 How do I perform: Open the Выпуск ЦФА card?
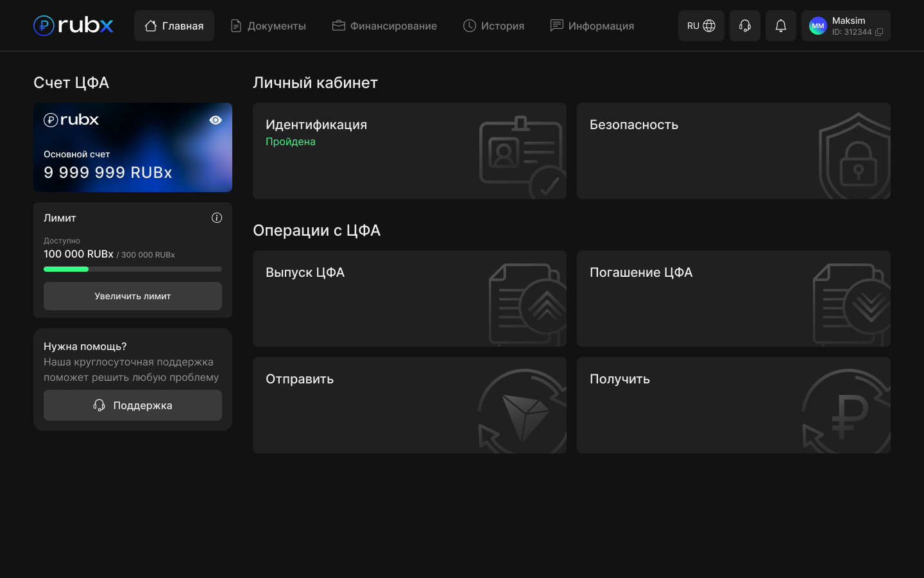(x=409, y=299)
